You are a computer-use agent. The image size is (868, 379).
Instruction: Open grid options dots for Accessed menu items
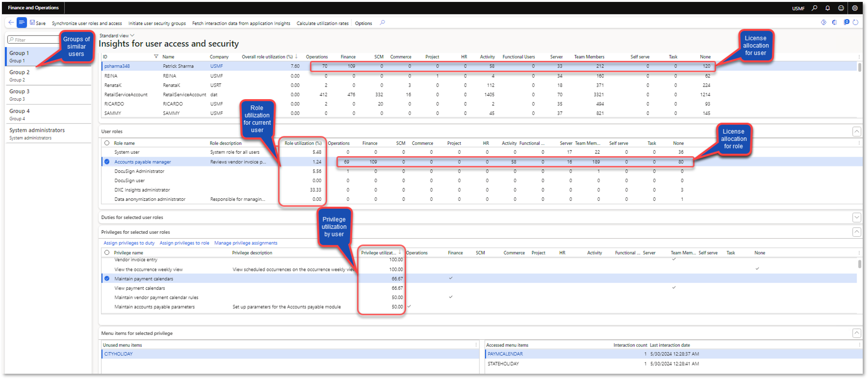pyautogui.click(x=859, y=345)
